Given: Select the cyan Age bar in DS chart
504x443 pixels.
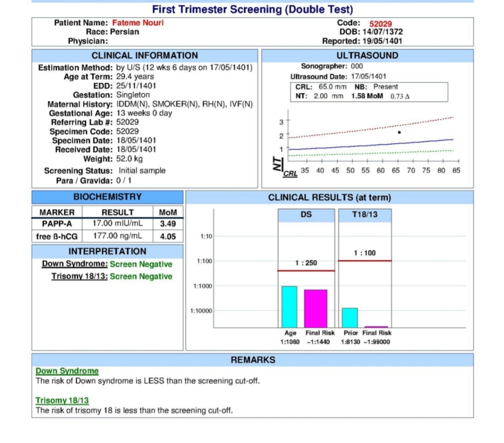Looking at the screenshot, I should (x=289, y=307).
